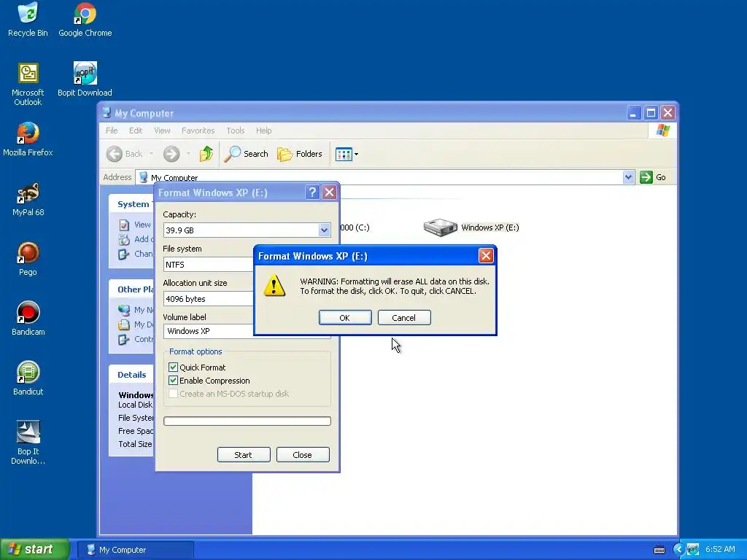Click the Start button in Format dialog

(244, 455)
